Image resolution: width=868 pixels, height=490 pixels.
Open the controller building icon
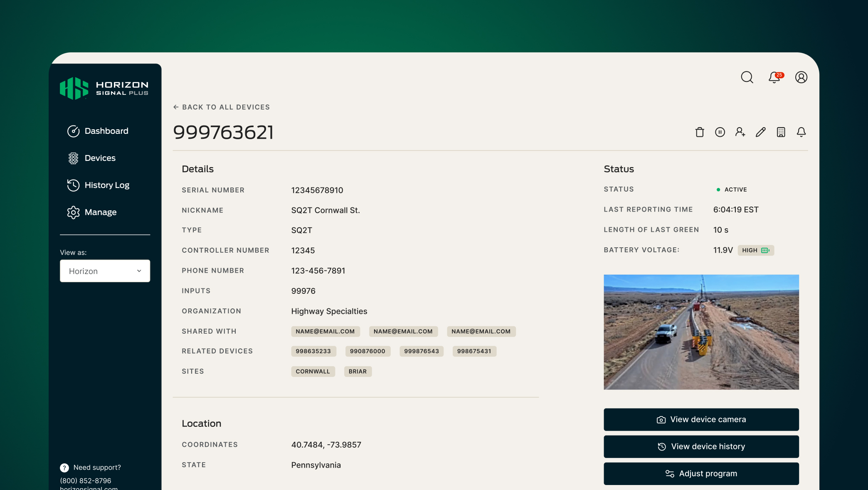pos(781,132)
